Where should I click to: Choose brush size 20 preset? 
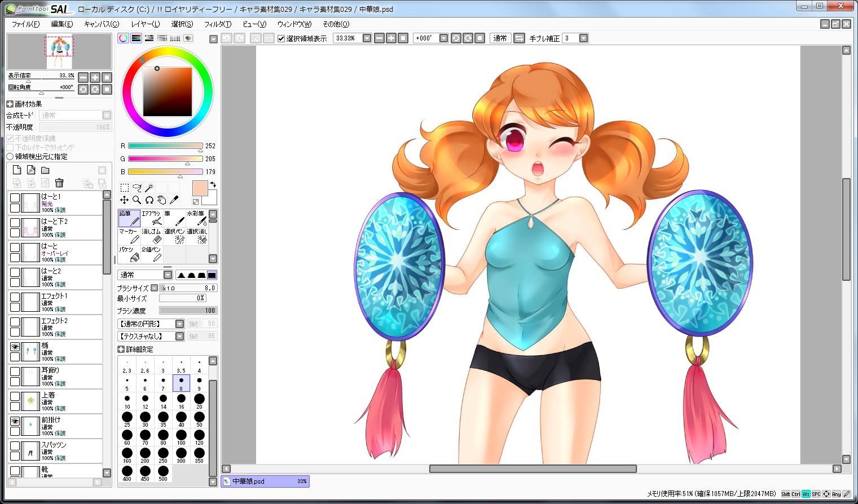(199, 401)
